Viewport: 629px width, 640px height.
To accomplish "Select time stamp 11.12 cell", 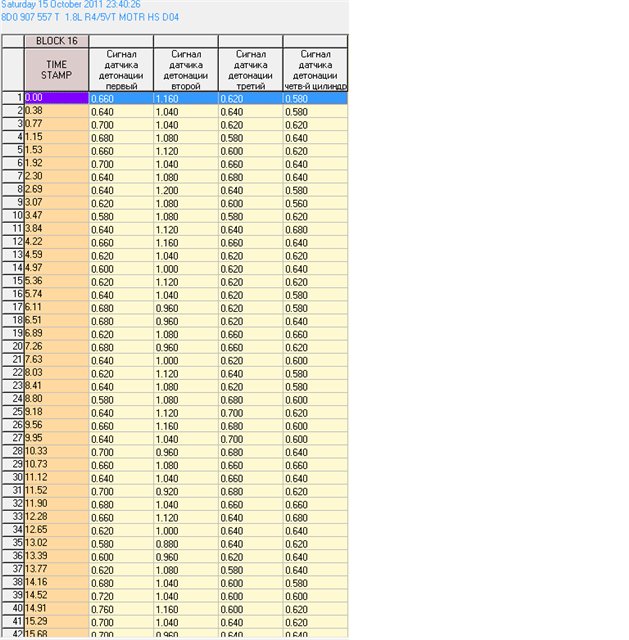I will click(x=56, y=478).
